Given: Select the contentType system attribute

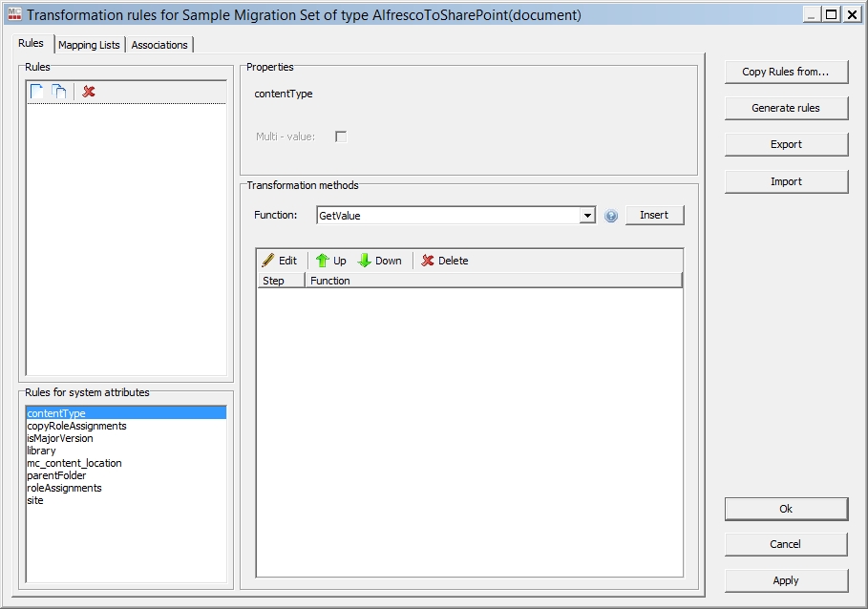Looking at the screenshot, I should tap(126, 413).
